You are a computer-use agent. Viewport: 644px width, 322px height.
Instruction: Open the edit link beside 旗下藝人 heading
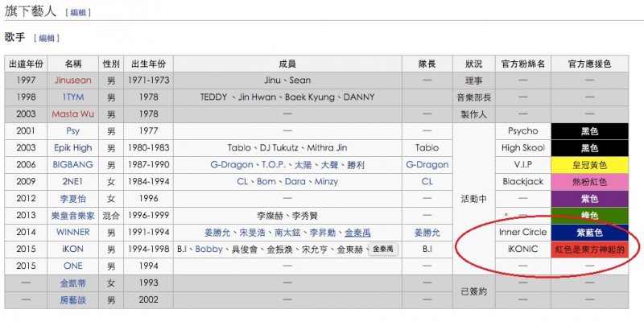pos(79,12)
